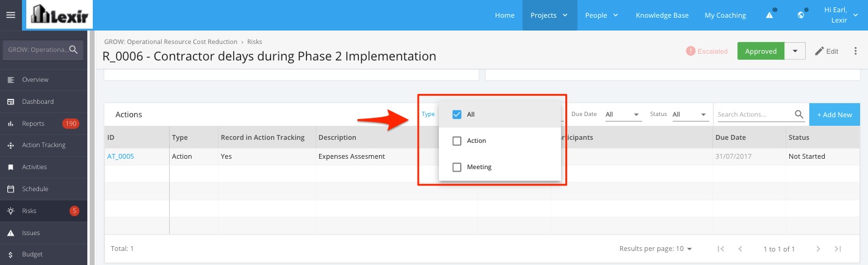The image size is (868, 265).
Task: Click the 190 badge on Reports
Action: [x=71, y=123]
